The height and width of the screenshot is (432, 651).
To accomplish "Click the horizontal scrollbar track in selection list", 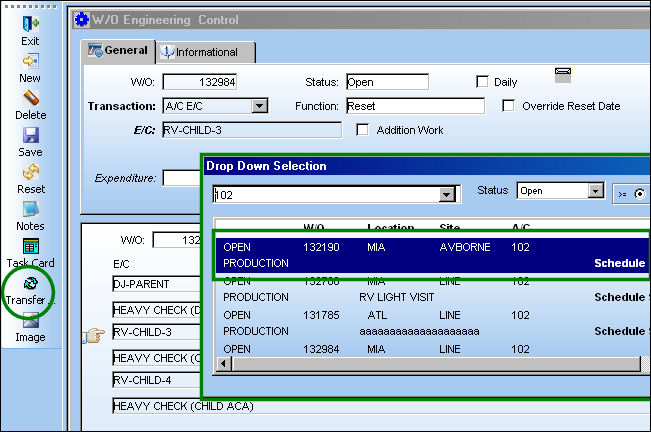I will 436,364.
